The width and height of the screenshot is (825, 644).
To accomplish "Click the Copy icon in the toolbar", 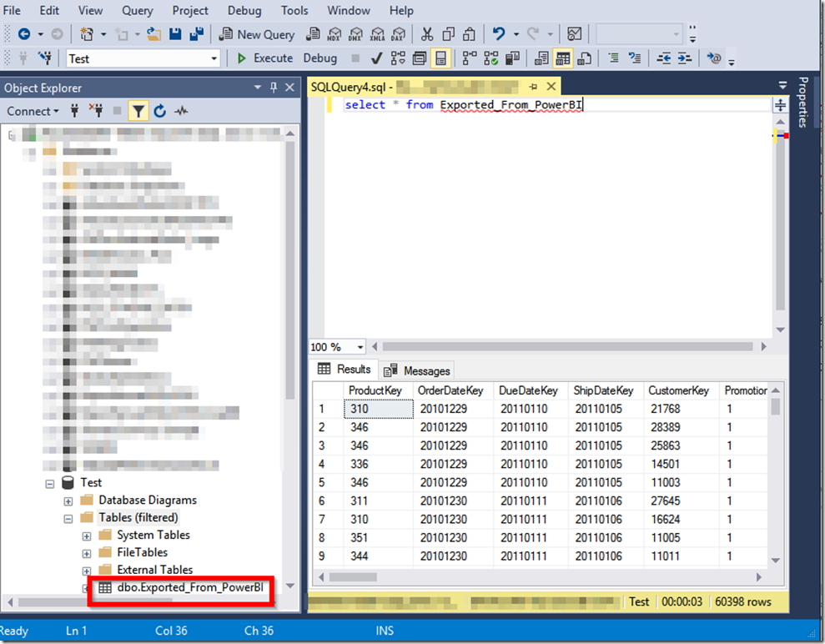I will pos(448,34).
